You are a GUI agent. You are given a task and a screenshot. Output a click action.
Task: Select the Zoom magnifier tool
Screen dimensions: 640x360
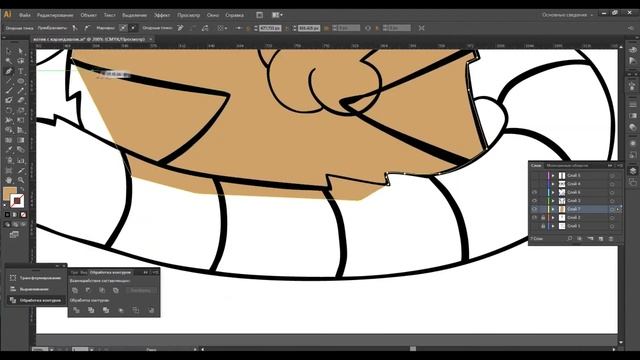tap(20, 180)
